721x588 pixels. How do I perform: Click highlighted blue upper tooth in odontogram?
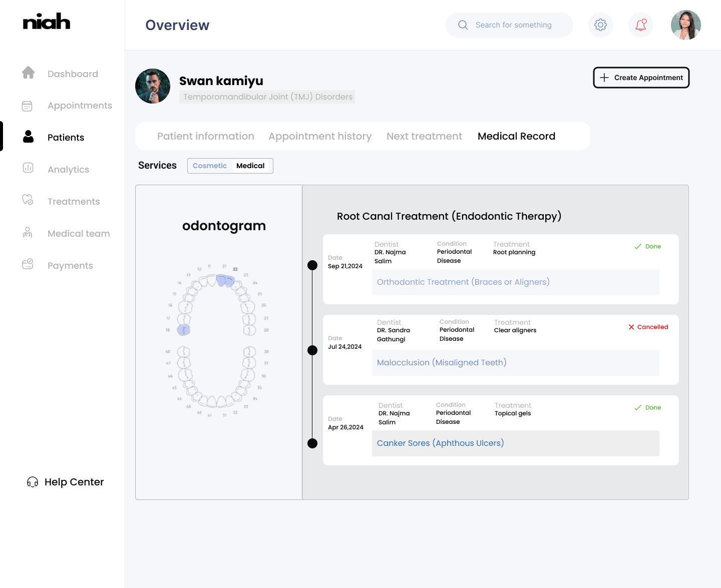(225, 280)
